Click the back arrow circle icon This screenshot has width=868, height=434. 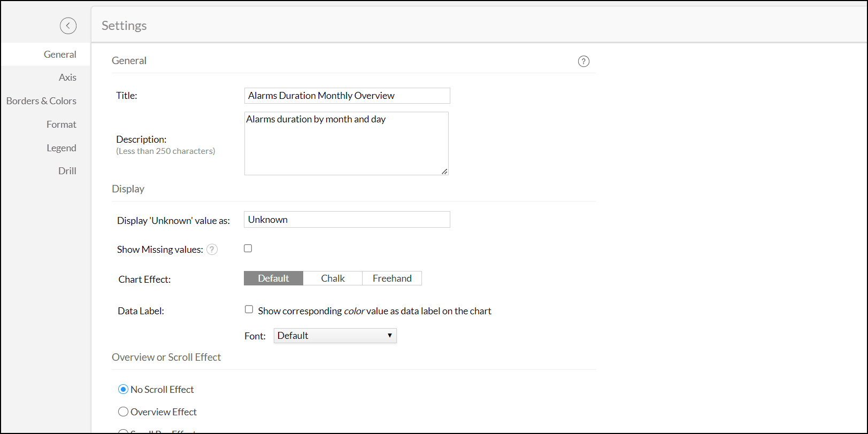tap(68, 26)
